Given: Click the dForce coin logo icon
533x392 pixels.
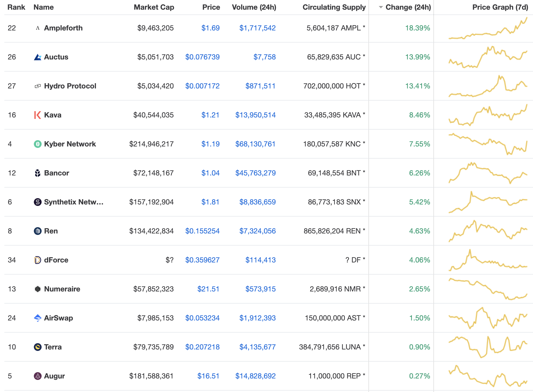Looking at the screenshot, I should [37, 260].
